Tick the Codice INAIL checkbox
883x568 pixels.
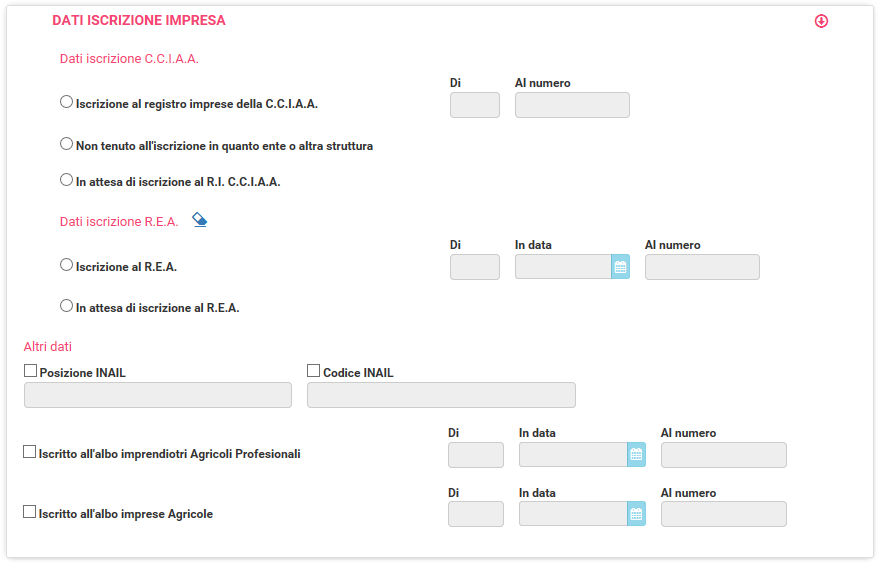click(314, 370)
